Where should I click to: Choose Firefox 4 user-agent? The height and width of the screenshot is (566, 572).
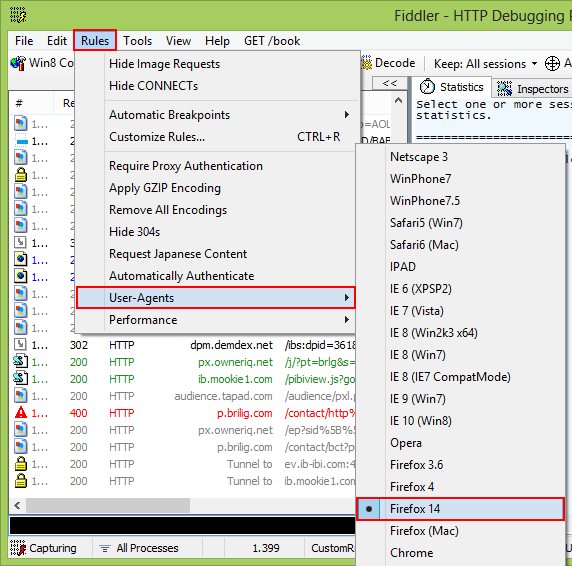pos(460,486)
